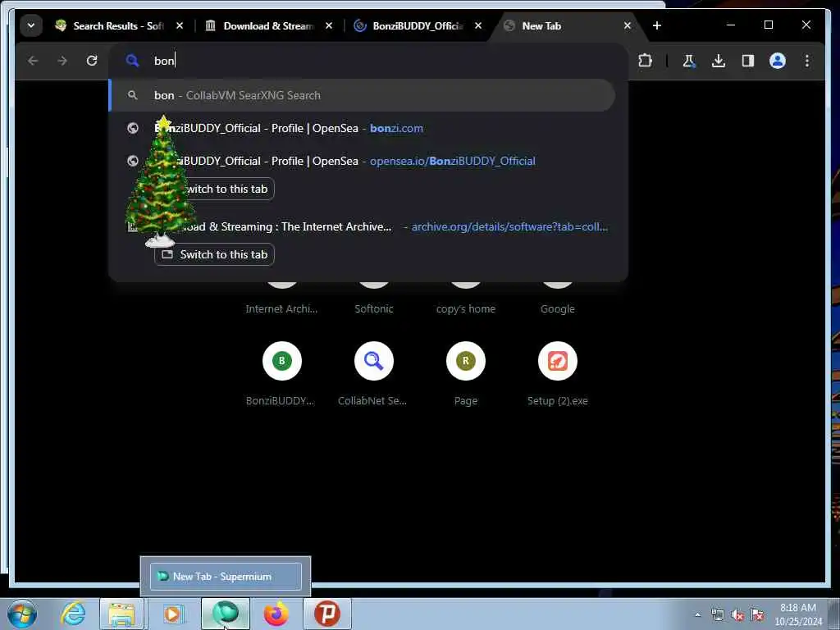Screen dimensions: 840x630
Task: Open the Extensions puzzle icon
Action: [645, 61]
